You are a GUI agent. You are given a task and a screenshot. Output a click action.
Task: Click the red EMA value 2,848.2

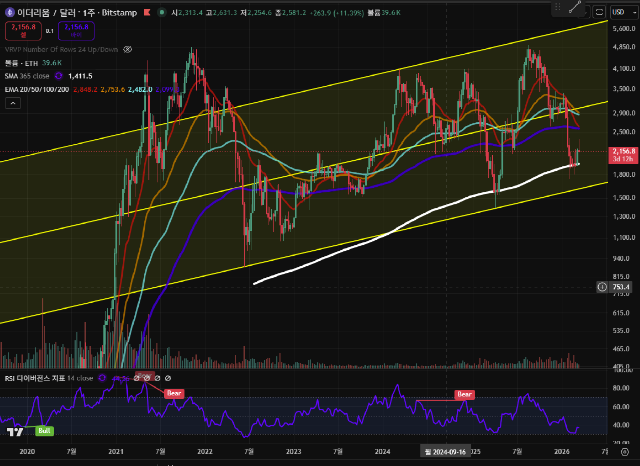tap(85, 89)
